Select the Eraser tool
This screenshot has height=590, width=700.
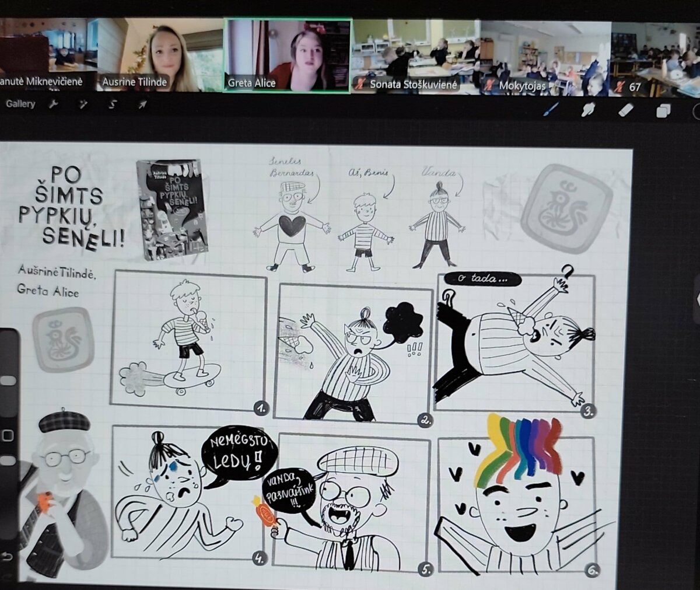click(x=625, y=109)
